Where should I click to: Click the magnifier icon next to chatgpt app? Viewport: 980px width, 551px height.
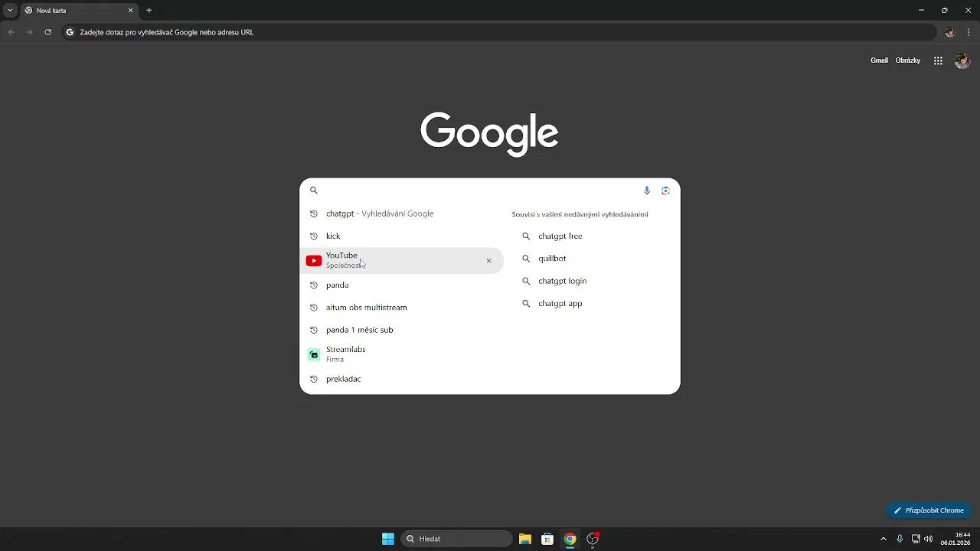click(526, 304)
